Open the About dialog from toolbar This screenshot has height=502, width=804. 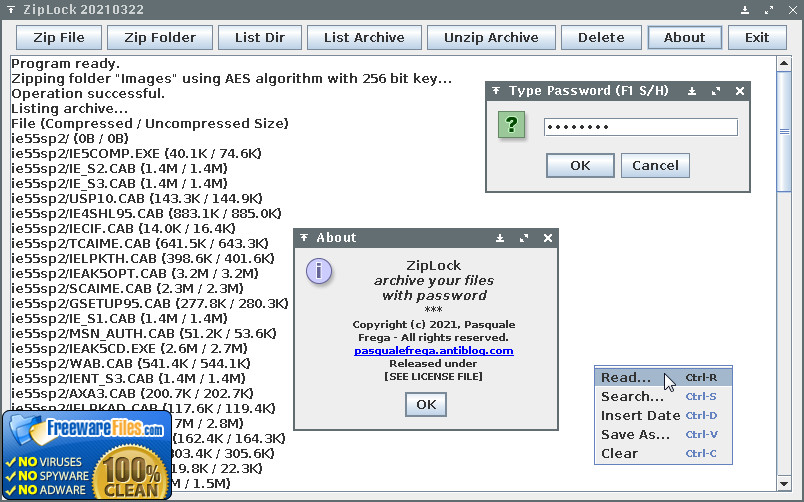pyautogui.click(x=685, y=37)
